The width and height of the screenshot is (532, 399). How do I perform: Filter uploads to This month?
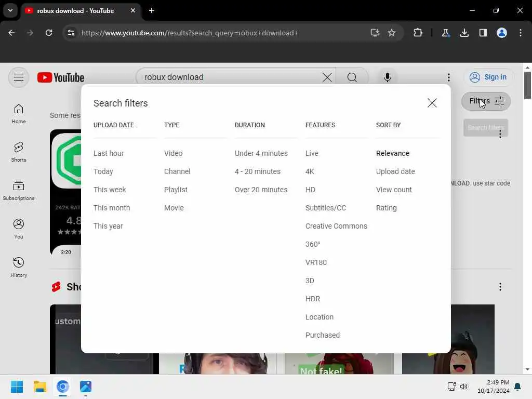coord(112,208)
